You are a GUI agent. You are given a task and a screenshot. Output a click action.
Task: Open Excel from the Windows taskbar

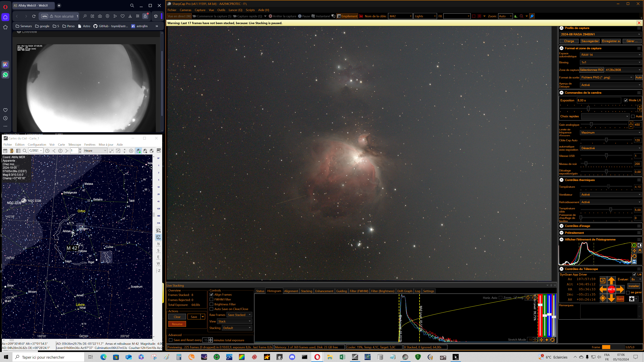click(342, 357)
